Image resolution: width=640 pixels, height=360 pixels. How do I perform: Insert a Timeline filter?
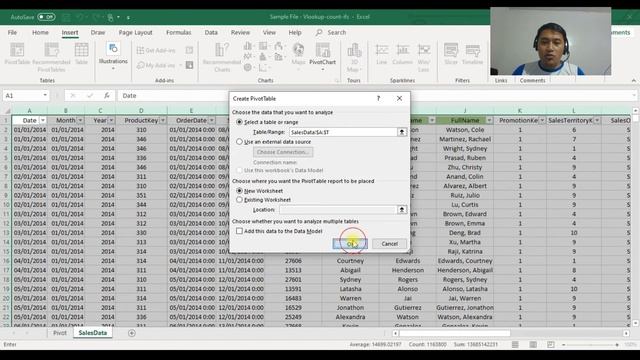(x=472, y=54)
